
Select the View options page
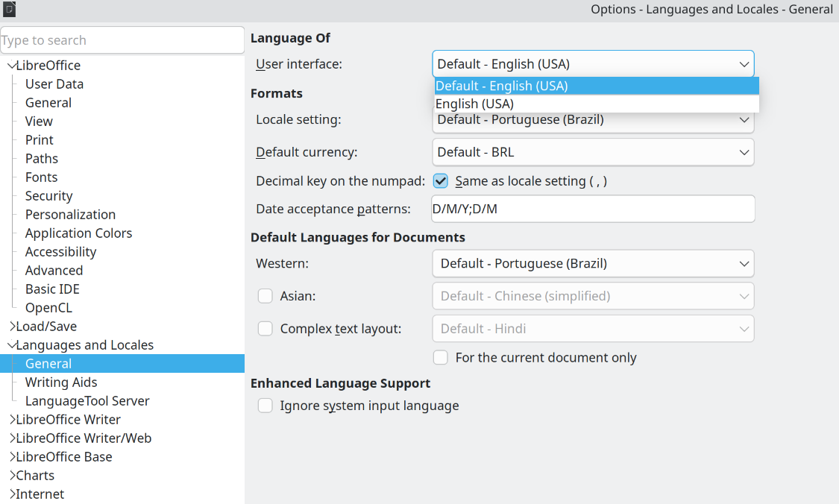[x=39, y=122]
